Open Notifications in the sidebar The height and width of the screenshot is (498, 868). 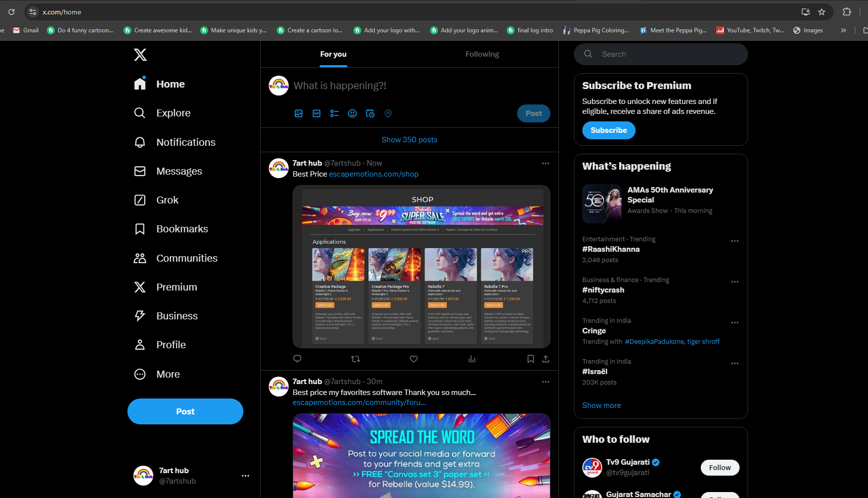[175, 142]
